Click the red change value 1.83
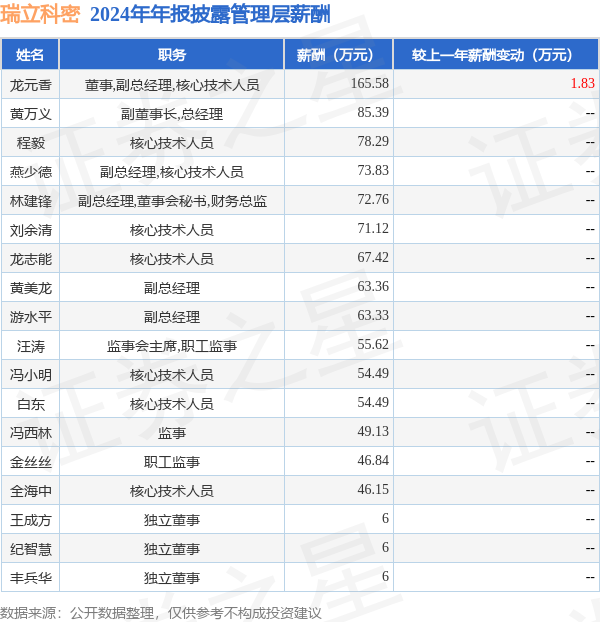The image size is (600, 622). pos(583,83)
